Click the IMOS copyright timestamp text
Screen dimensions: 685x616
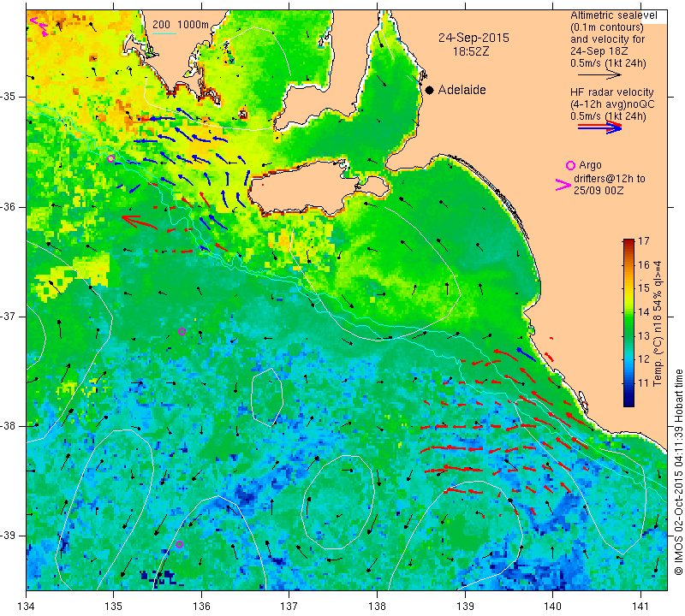coord(678,472)
